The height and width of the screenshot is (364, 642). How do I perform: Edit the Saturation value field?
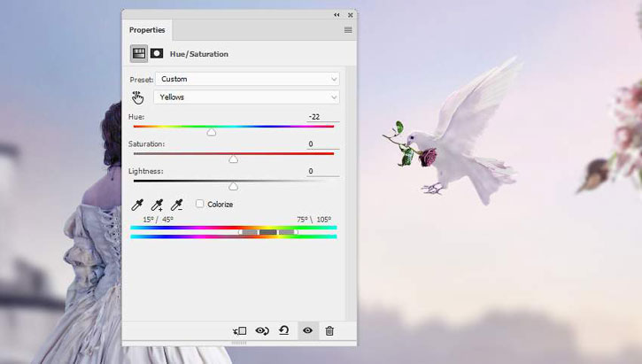tap(323, 143)
